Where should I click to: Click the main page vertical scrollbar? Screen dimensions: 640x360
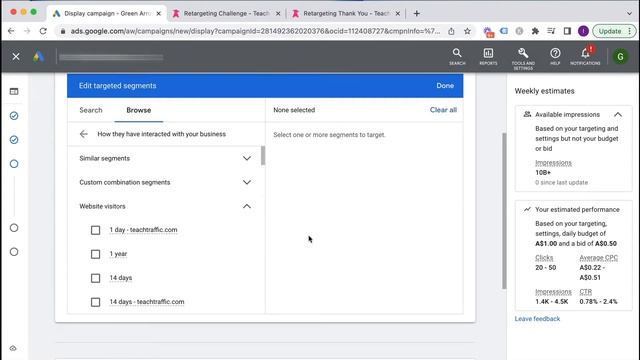pos(504,211)
